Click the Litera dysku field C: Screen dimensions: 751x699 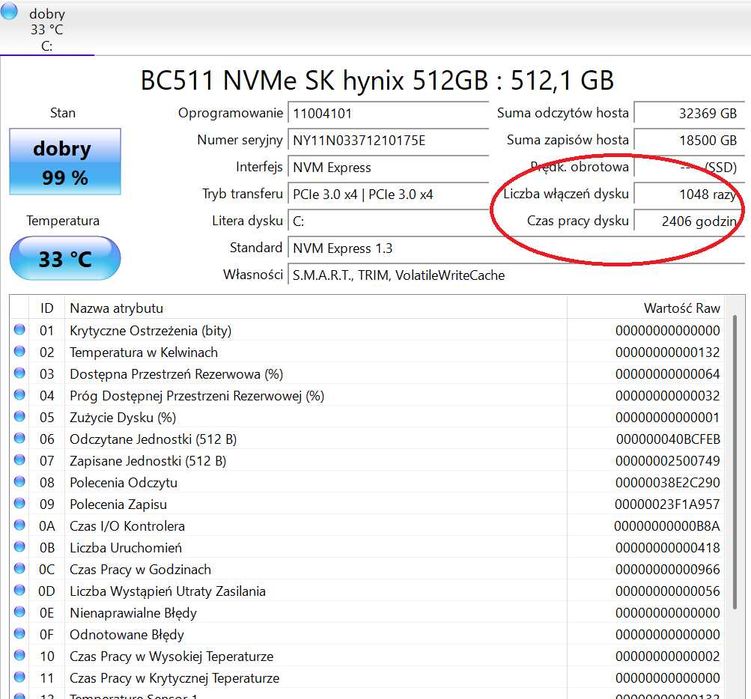point(388,221)
